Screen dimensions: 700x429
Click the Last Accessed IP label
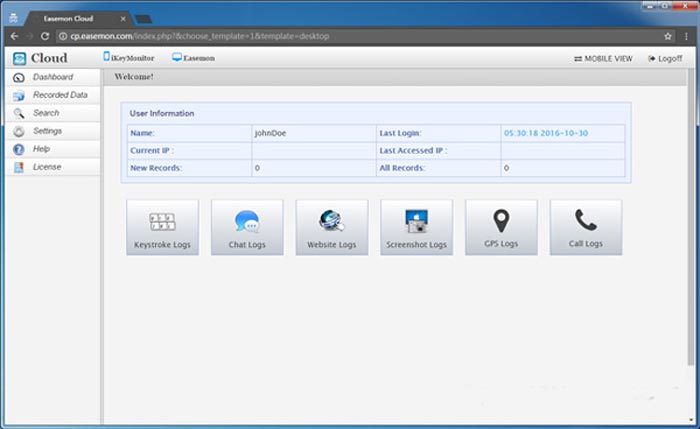[x=413, y=150]
